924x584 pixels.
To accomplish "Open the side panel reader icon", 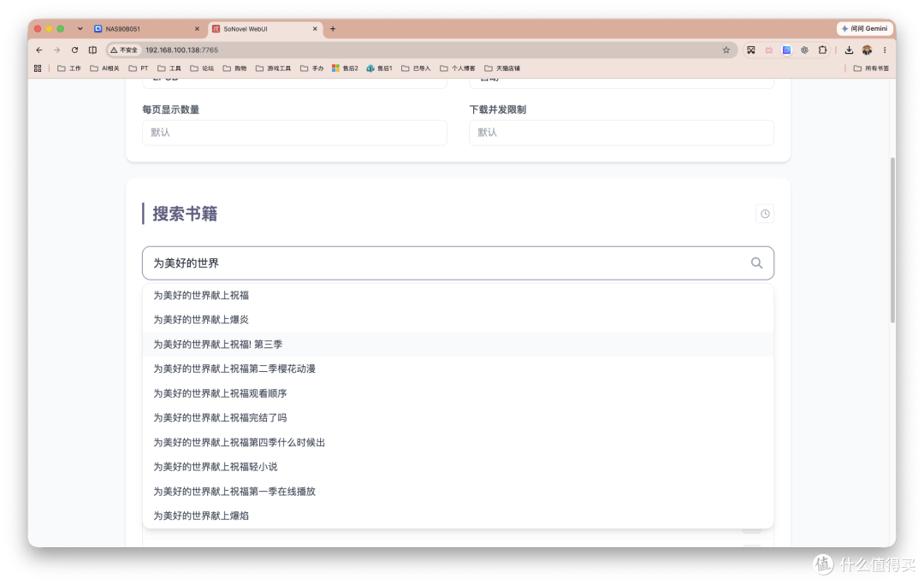I will click(92, 50).
